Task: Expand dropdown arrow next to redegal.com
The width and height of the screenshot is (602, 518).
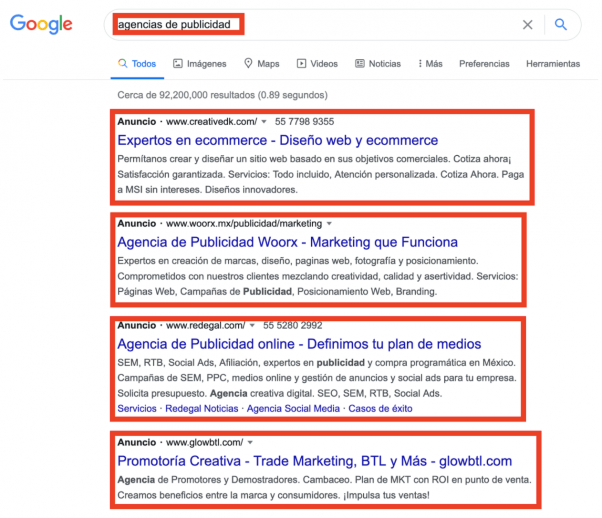Action: 252,326
